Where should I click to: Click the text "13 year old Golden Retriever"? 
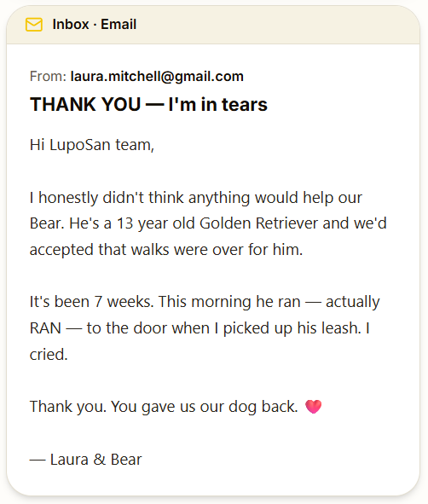coord(217,223)
